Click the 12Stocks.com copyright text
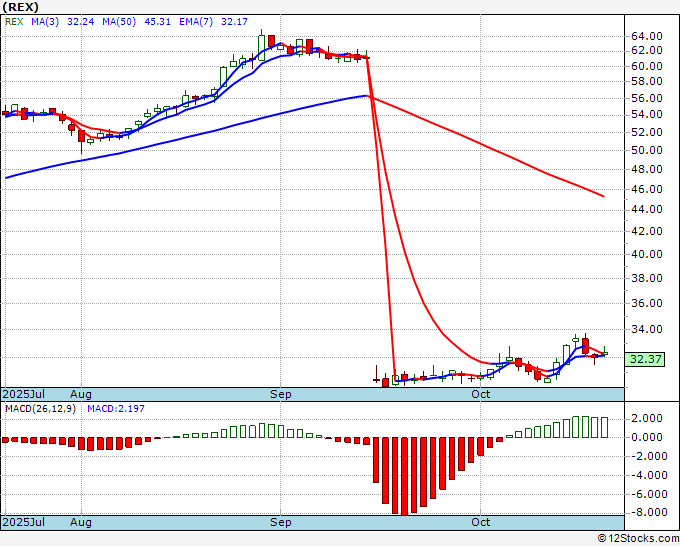 point(638,539)
